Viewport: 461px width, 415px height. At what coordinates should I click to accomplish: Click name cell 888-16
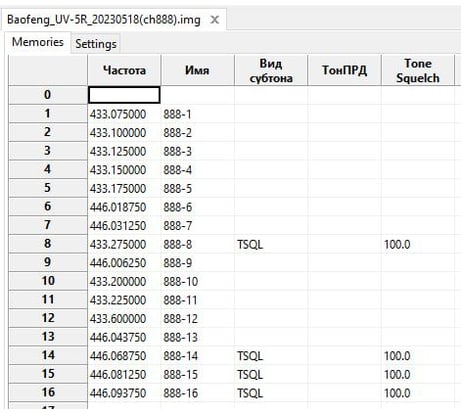(197, 393)
